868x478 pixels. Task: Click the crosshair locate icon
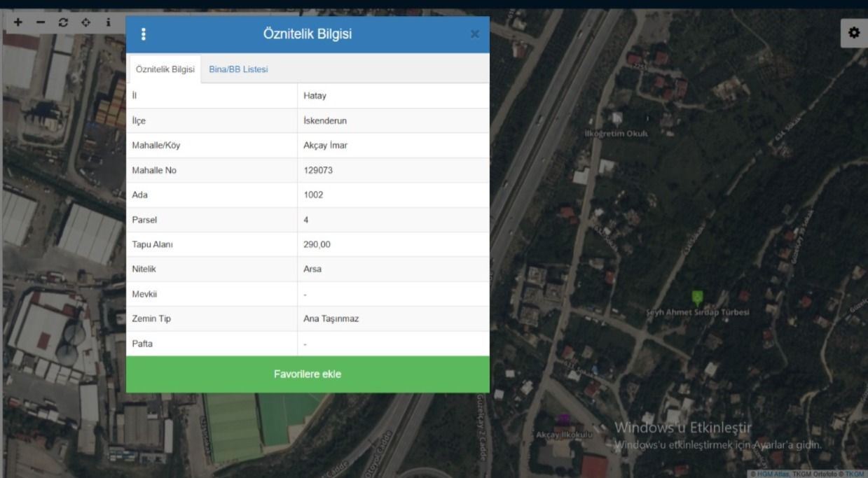[x=85, y=22]
